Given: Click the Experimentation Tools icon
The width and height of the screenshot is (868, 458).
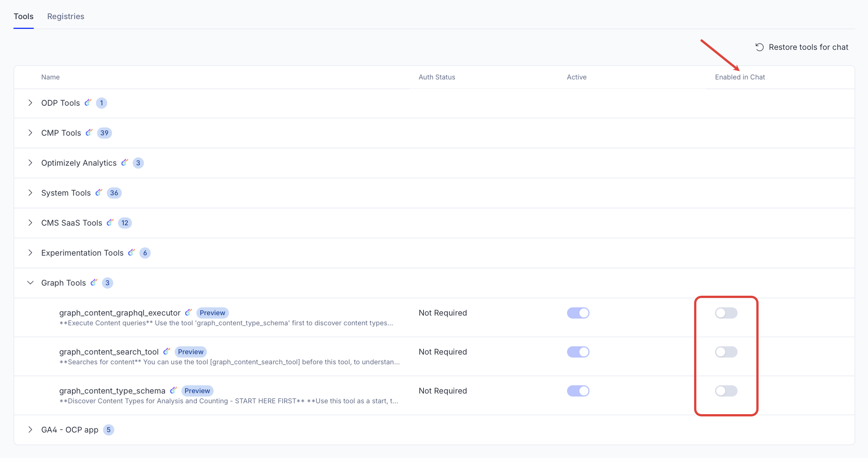Looking at the screenshot, I should 131,252.
